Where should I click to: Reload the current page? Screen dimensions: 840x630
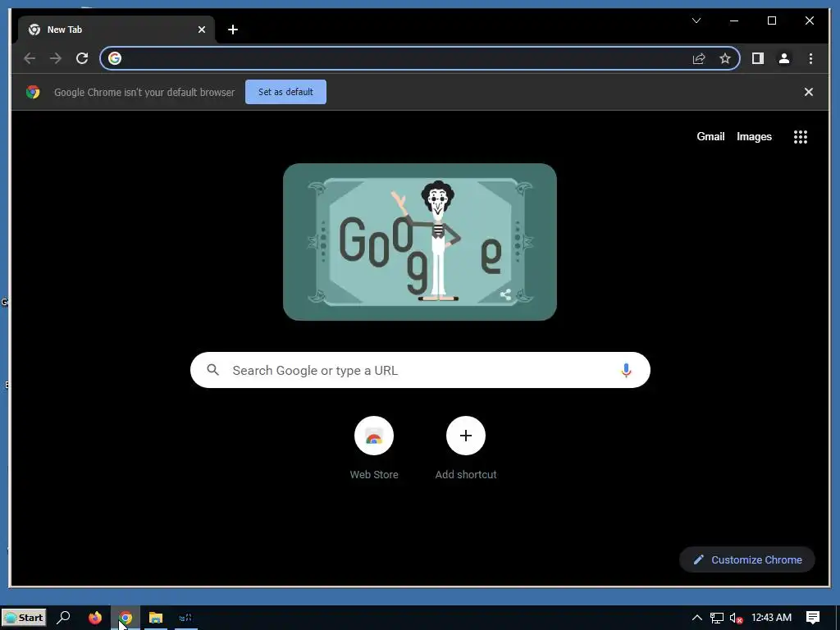[82, 58]
